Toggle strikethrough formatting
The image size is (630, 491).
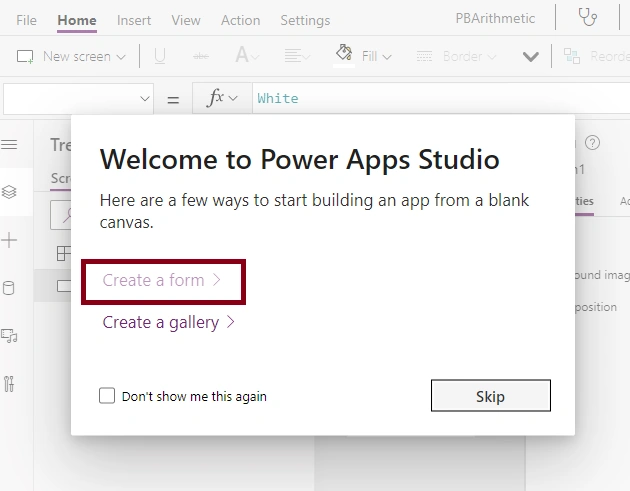pyautogui.click(x=201, y=57)
